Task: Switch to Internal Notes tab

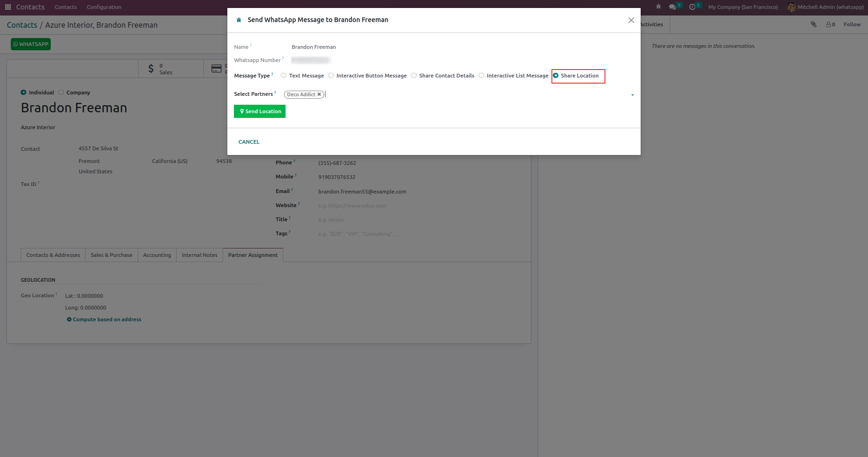Action: click(x=200, y=255)
